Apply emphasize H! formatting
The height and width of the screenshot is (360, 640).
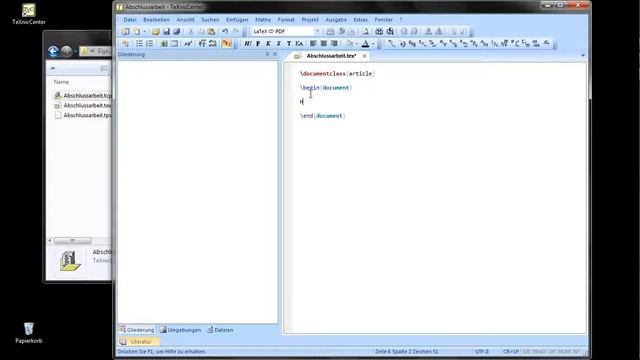click(247, 43)
